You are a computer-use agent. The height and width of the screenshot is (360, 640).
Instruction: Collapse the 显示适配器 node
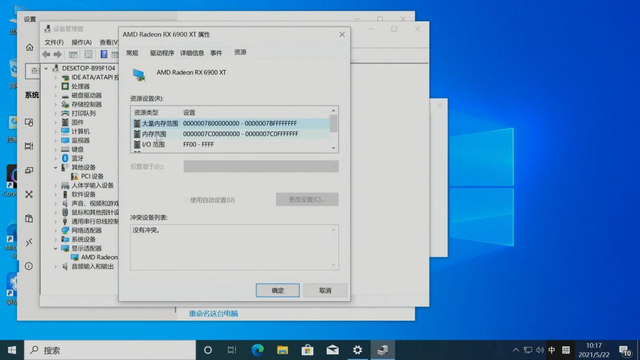[56, 248]
